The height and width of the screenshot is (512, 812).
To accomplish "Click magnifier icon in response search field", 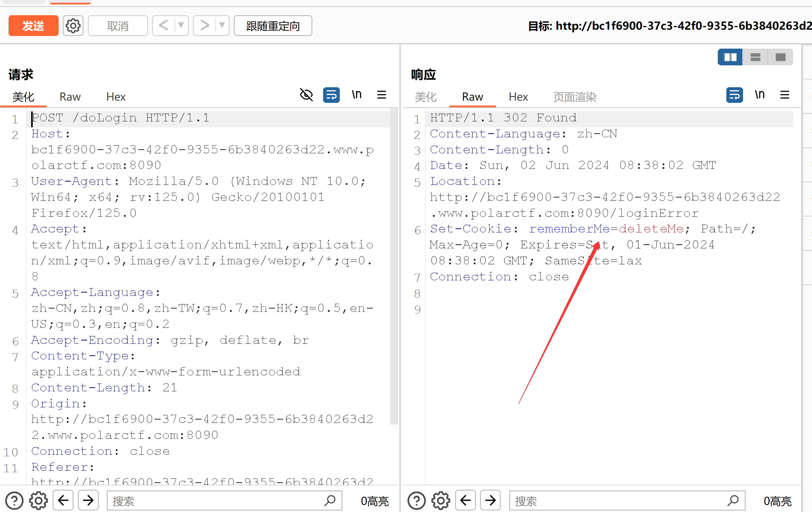I will pyautogui.click(x=733, y=500).
